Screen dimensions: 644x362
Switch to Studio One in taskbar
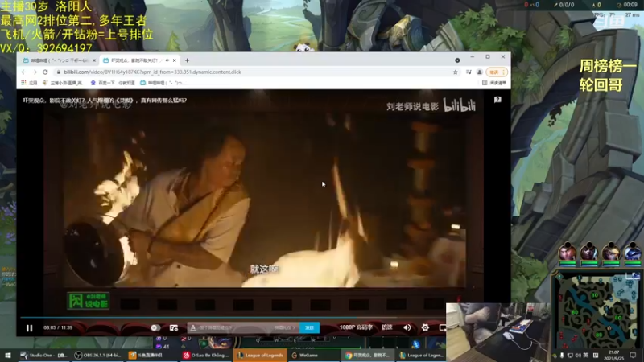coord(43,355)
